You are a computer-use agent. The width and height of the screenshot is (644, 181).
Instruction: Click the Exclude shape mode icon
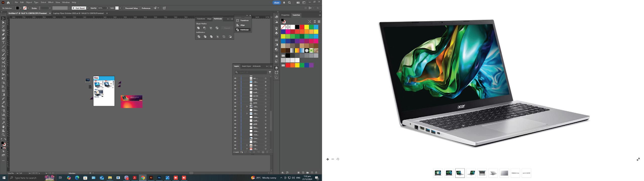click(217, 28)
